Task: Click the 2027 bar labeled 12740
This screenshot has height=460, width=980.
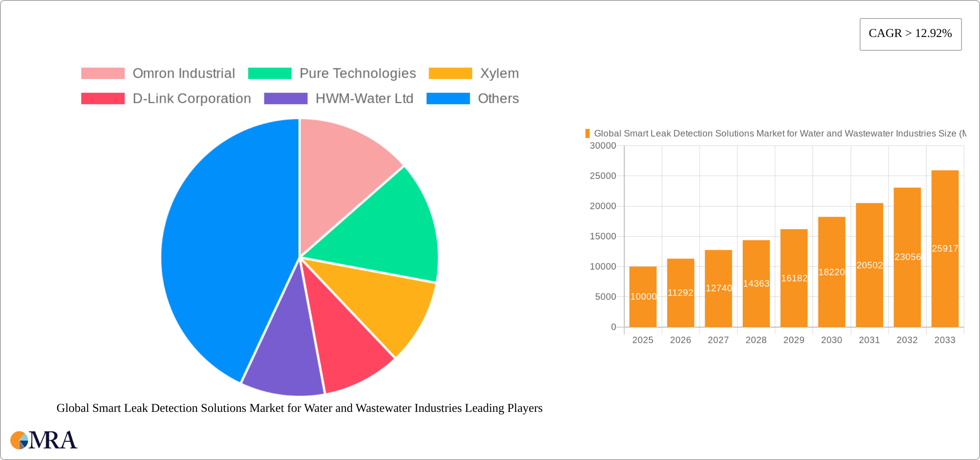Action: coord(718,288)
